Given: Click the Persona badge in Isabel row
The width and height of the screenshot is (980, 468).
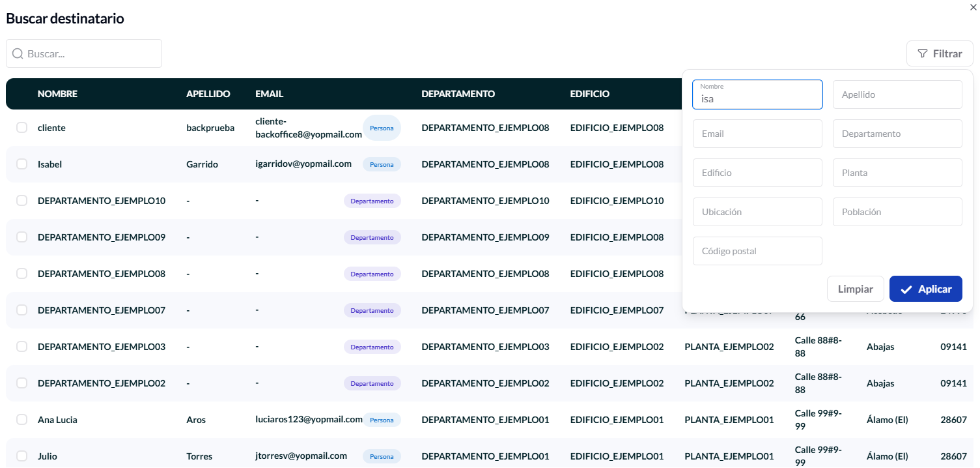Looking at the screenshot, I should tap(382, 164).
